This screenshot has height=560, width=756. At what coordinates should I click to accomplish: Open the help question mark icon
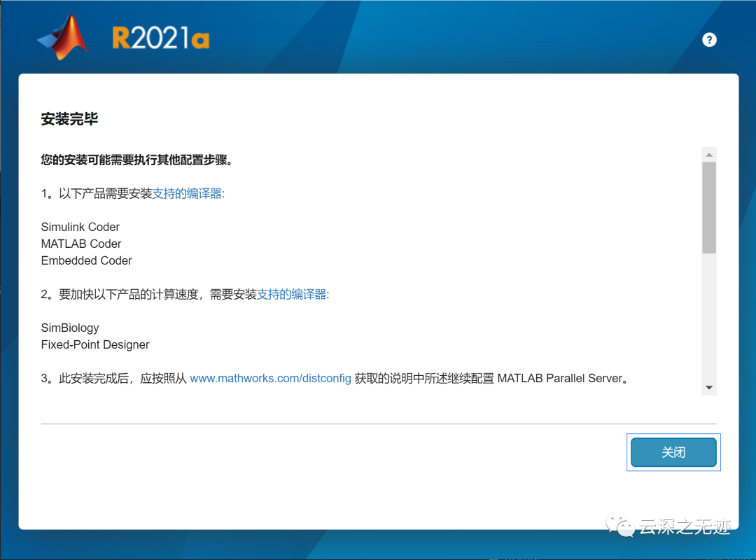coord(709,40)
